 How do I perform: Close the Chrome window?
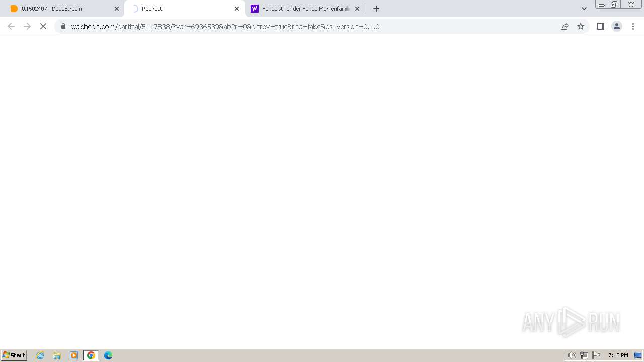pos(631,5)
